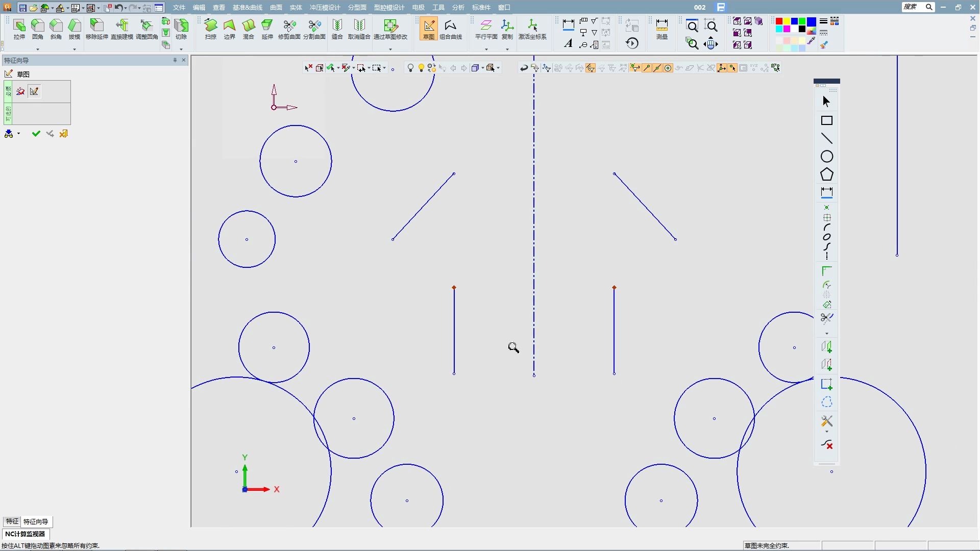The image size is (980, 551).
Task: Toggle the highlighted circle-center snap filter
Action: click(x=668, y=68)
